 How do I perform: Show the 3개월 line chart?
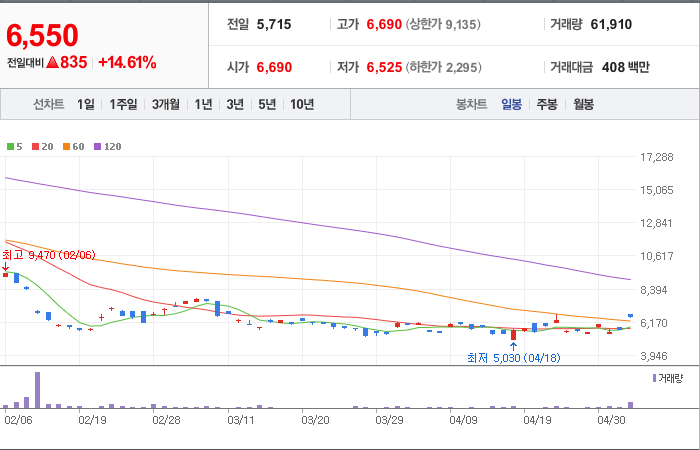click(166, 104)
